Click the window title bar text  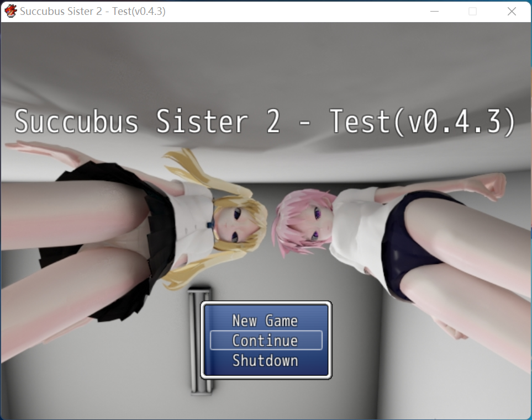[x=92, y=11]
